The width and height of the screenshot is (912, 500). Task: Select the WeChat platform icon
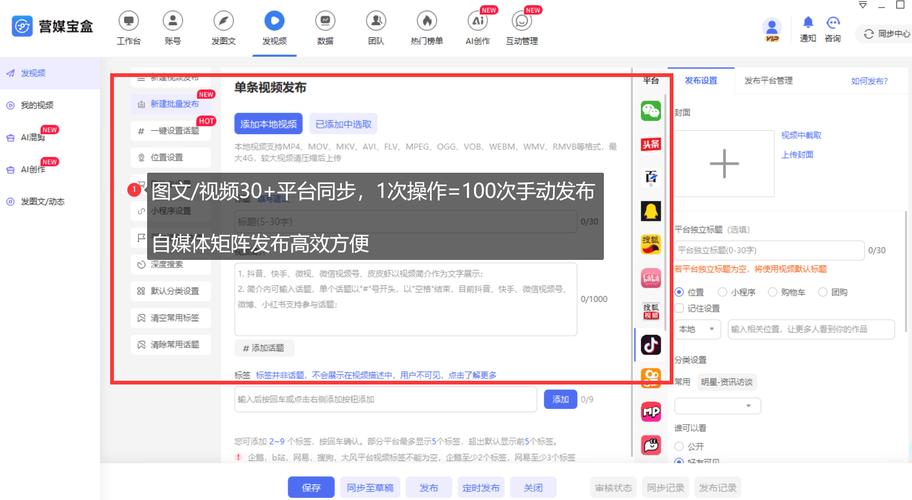651,111
